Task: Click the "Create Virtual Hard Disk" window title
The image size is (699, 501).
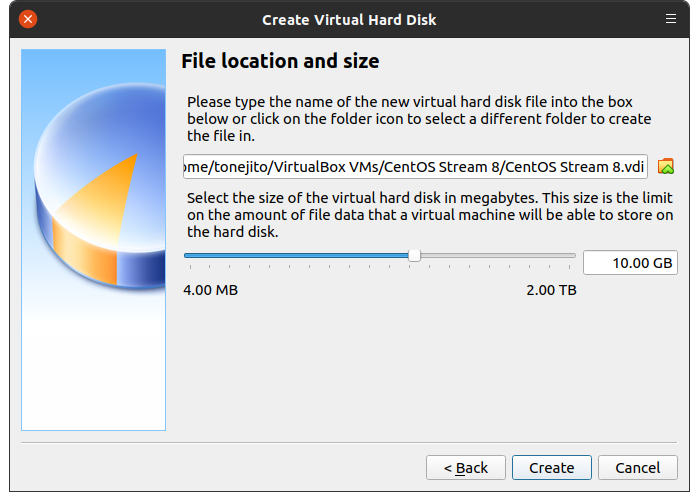Action: 349,19
